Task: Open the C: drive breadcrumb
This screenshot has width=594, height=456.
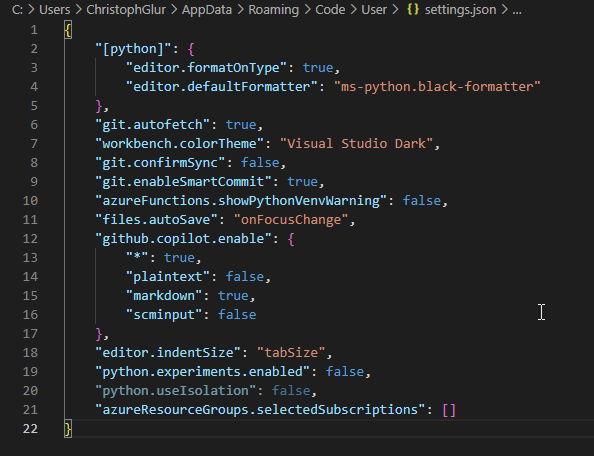Action: tap(17, 9)
